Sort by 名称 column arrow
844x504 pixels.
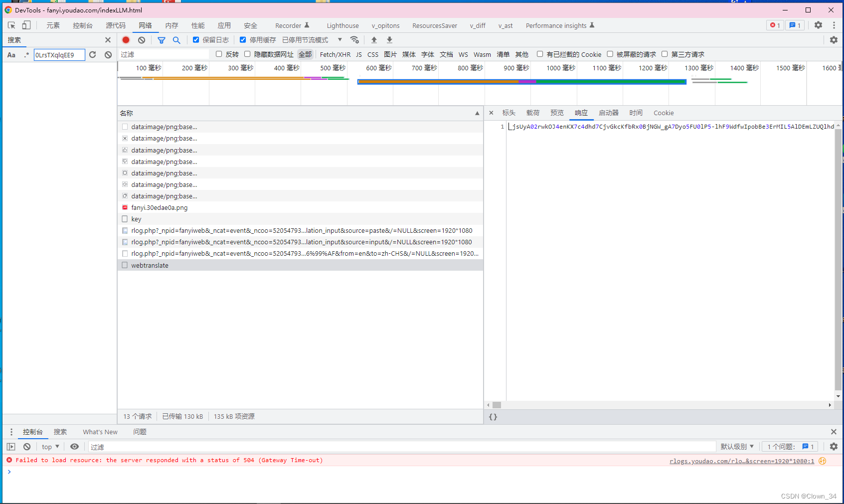point(477,113)
